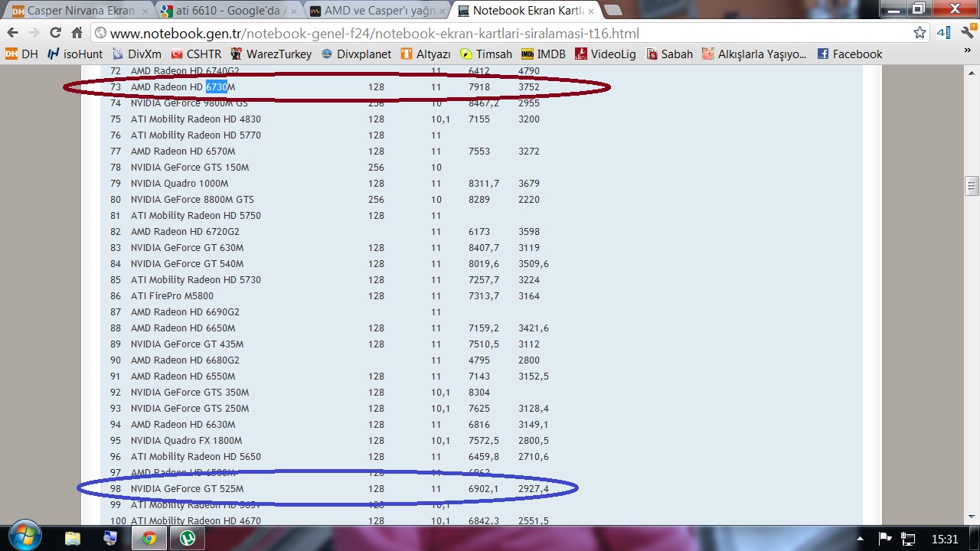Open the CSHTR bookmark
The height and width of the screenshot is (551, 980).
tap(196, 54)
